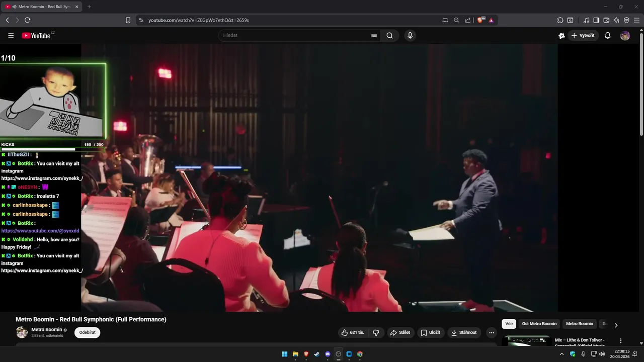
Task: Click the KICKS 180 / 250 progress bar
Action: (52, 149)
